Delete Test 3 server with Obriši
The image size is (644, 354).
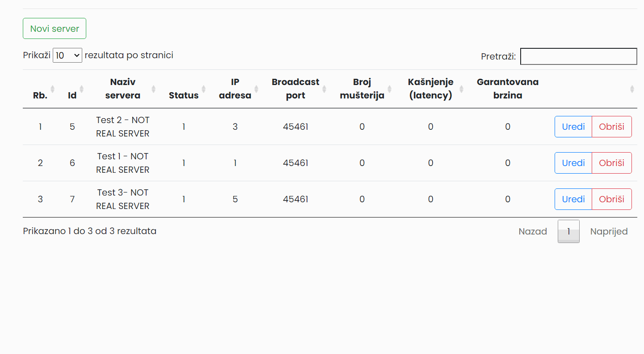point(612,199)
